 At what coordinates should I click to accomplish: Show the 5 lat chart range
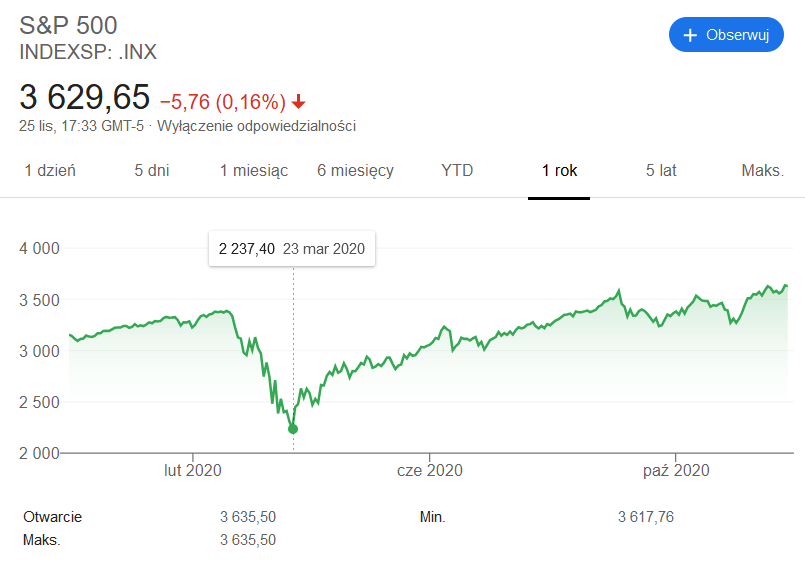click(661, 170)
